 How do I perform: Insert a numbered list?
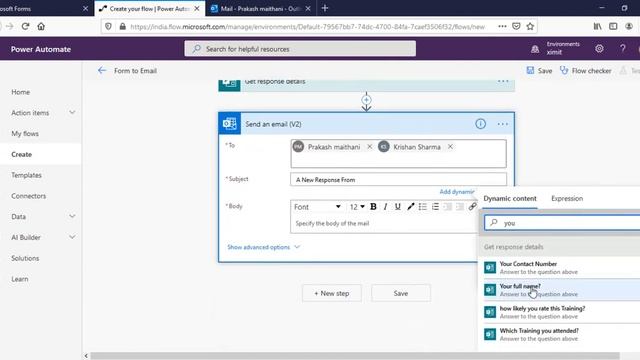pyautogui.click(x=435, y=207)
